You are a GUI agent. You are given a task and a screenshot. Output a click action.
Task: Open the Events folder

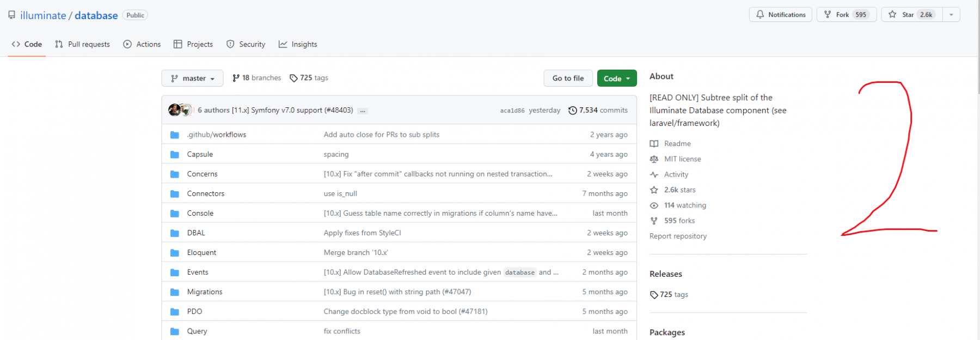click(x=198, y=272)
